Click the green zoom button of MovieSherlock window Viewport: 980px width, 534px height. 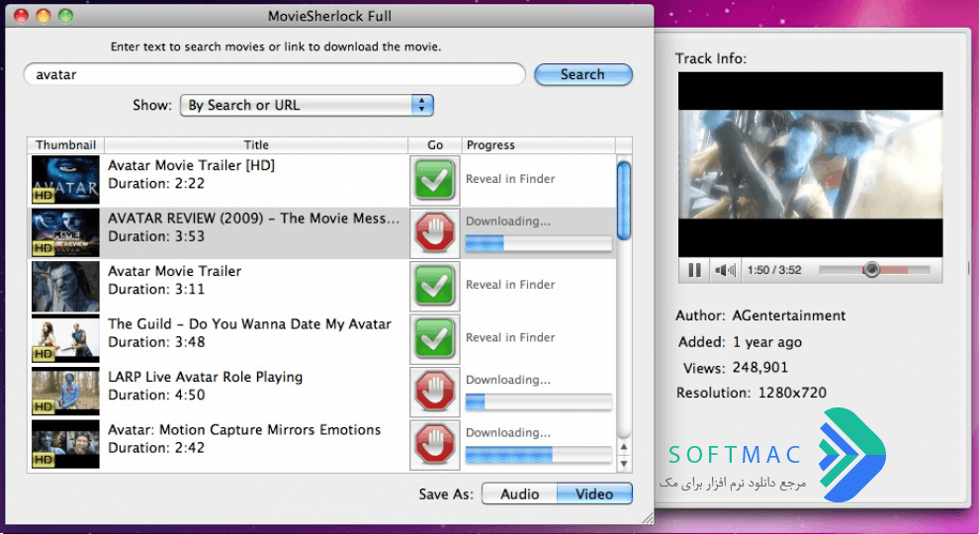point(65,16)
